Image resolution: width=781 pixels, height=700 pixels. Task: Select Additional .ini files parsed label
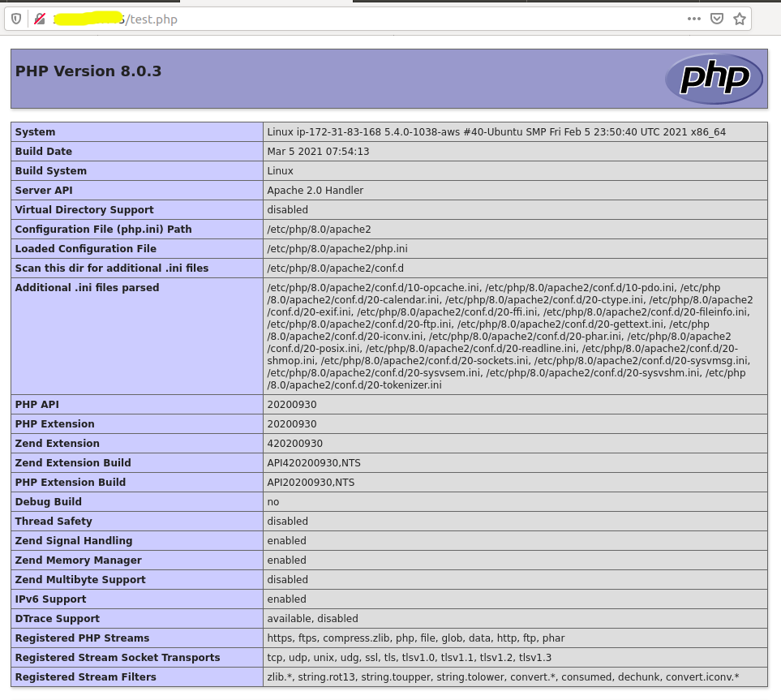[x=87, y=287]
